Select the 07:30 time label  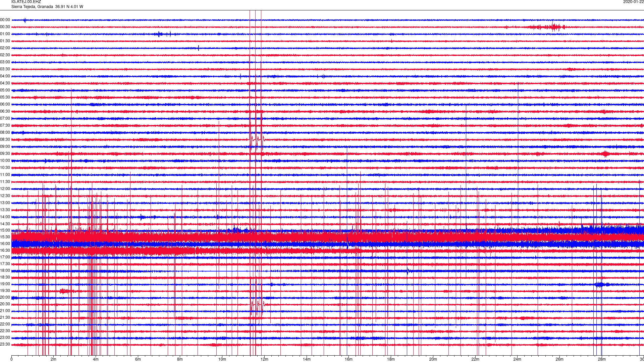tap(5, 125)
